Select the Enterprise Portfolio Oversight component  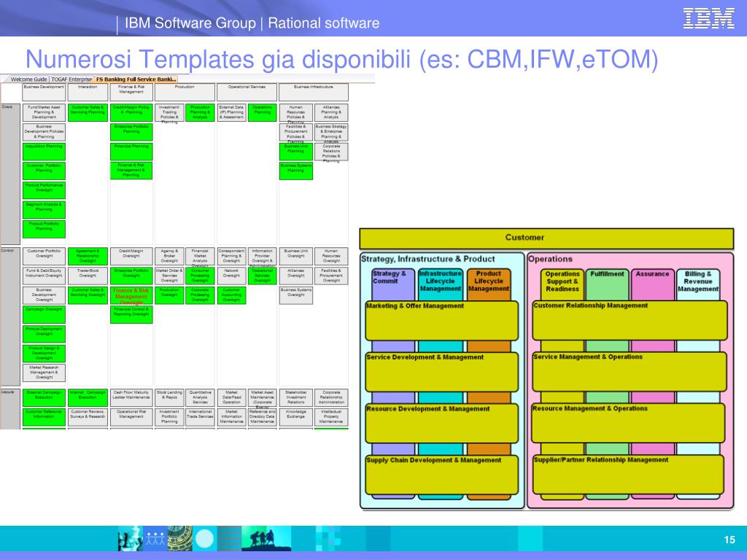[131, 276]
